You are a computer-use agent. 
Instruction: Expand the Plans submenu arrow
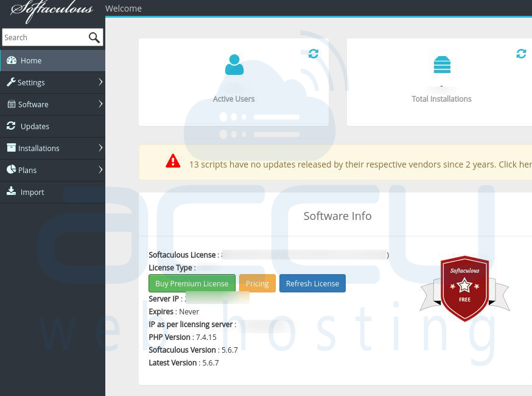(100, 169)
